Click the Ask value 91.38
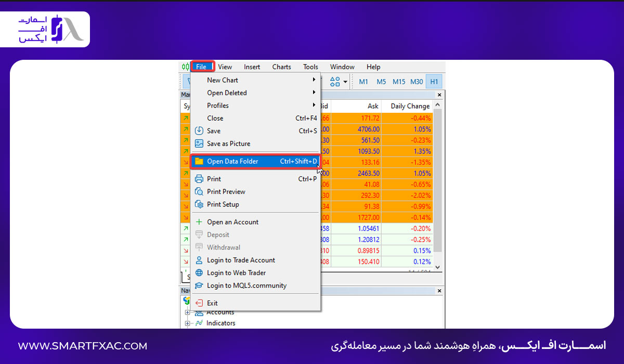Screen dimensions: 624x364 point(372,206)
